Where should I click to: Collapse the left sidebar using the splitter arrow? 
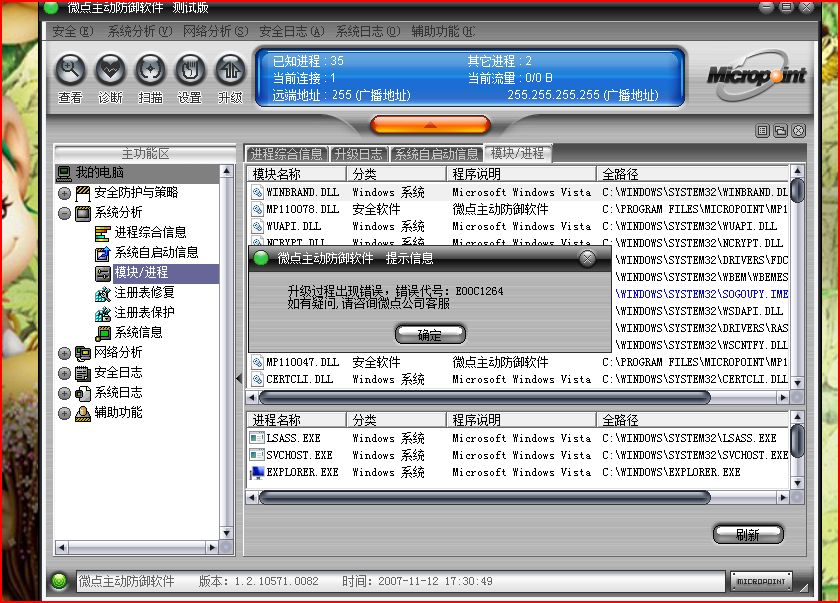(x=239, y=379)
